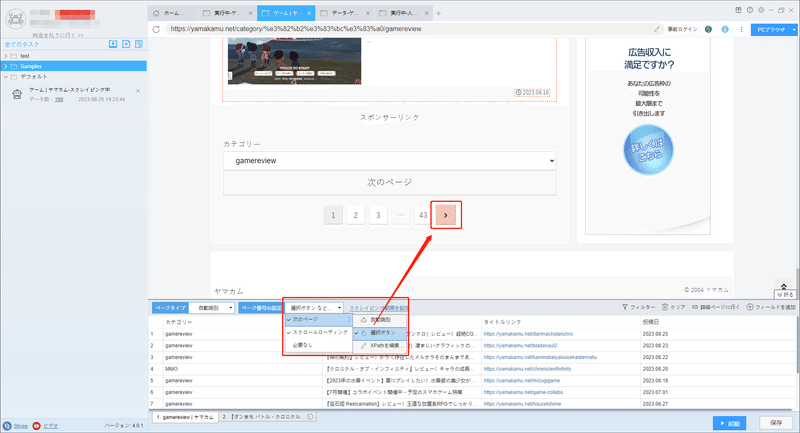800x433 pixels.
Task: Click the new task icon in task header
Action: [x=126, y=44]
